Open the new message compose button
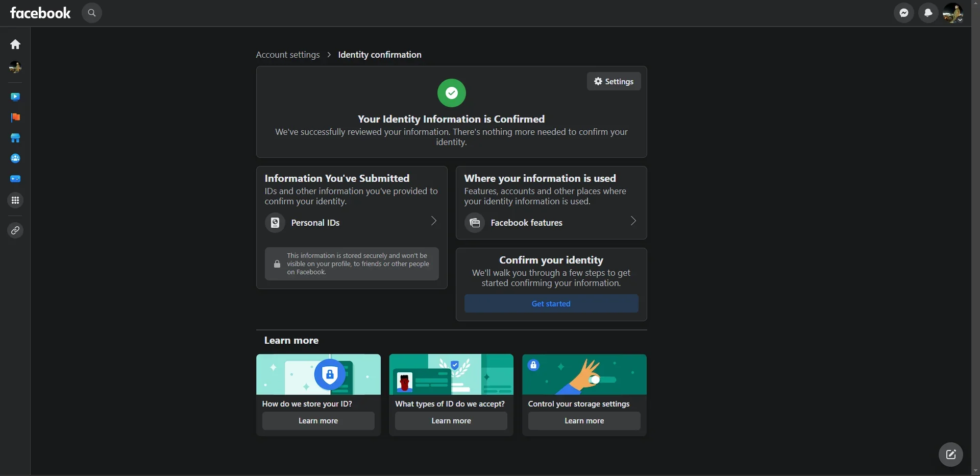This screenshot has width=980, height=476. coord(951,455)
